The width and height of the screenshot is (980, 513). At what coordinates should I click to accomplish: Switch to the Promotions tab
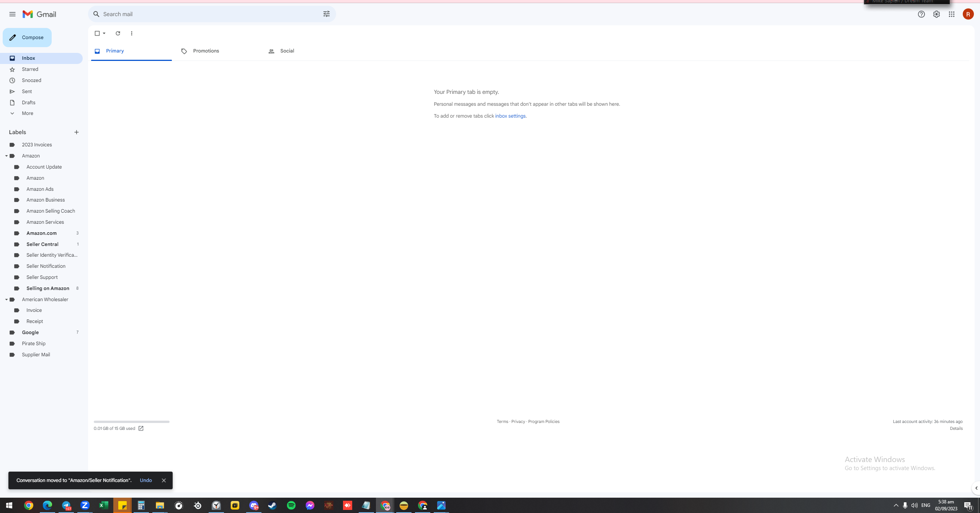point(219,51)
